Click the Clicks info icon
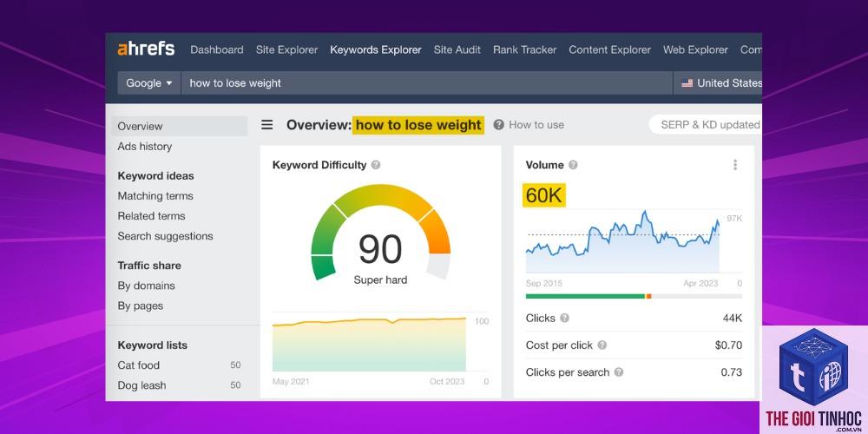This screenshot has width=868, height=434. pos(564,319)
